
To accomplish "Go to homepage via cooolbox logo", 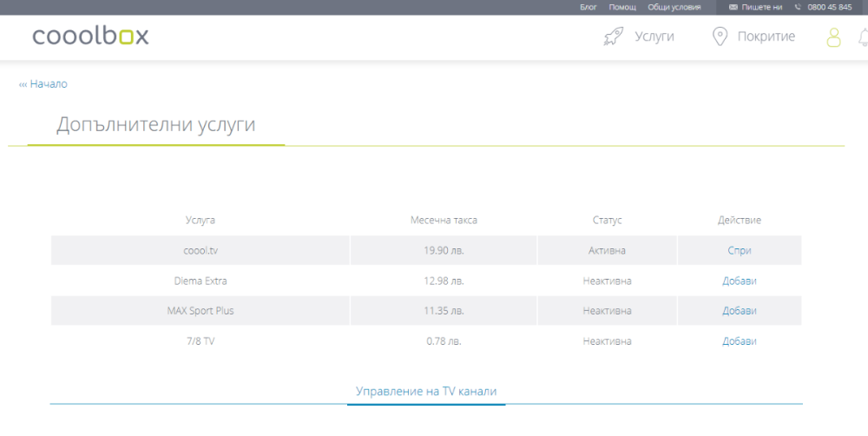I will click(90, 36).
